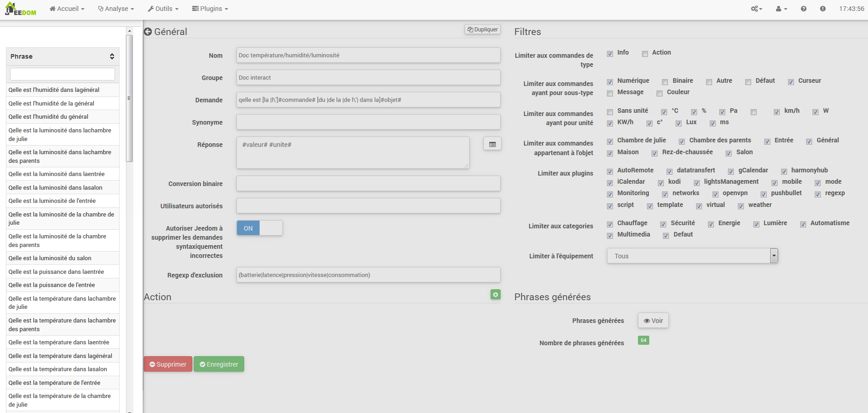Enable the Action command type checkbox

click(x=645, y=54)
